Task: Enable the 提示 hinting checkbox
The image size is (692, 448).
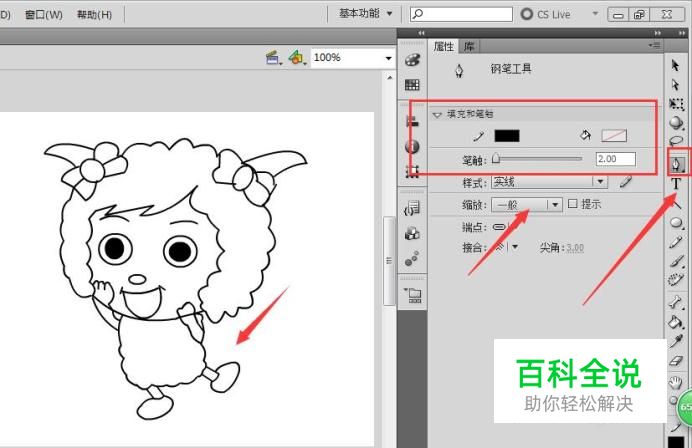Action: click(x=572, y=203)
